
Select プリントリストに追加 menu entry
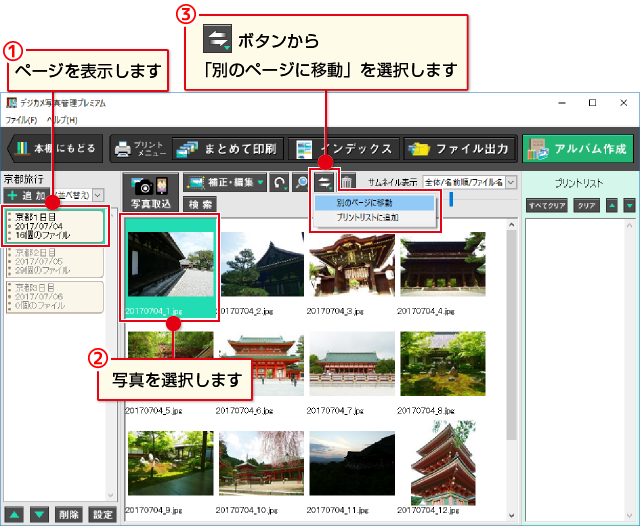[x=374, y=217]
